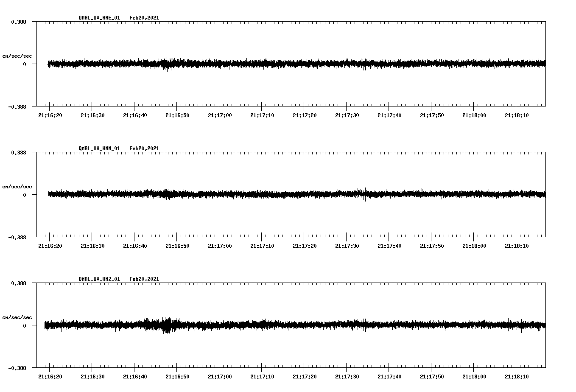
Task: Select the Feb20,2021 date on the middle trace
Action: (x=145, y=148)
